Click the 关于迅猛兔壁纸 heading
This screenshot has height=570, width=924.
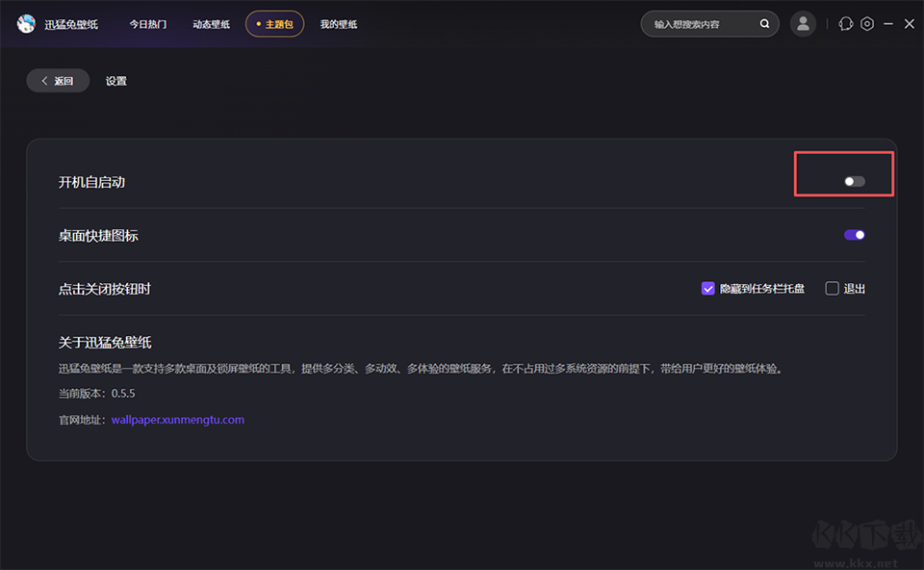pos(105,343)
